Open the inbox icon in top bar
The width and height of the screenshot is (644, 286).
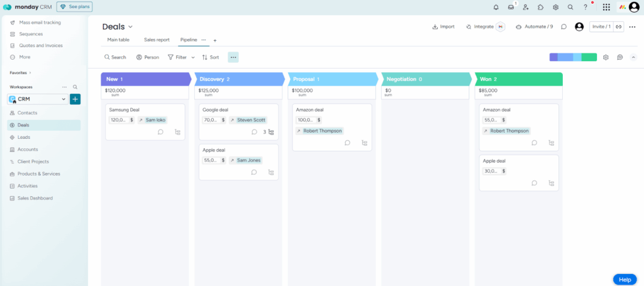pyautogui.click(x=511, y=7)
